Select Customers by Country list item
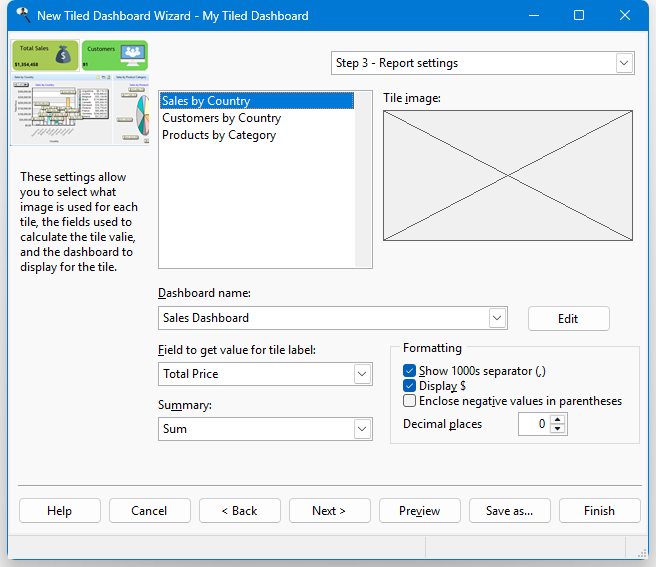 tap(221, 118)
